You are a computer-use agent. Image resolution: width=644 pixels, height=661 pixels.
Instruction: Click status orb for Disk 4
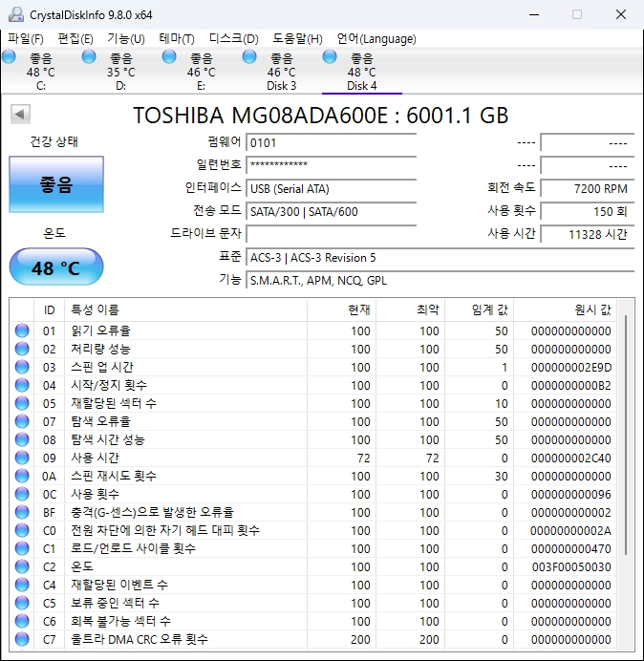pos(330,56)
